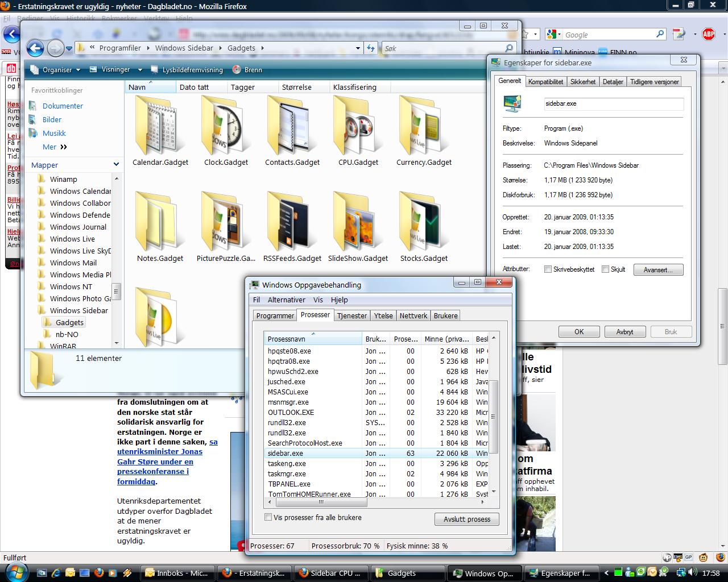
Task: Expand path arrow after Programfiler
Action: coord(148,48)
